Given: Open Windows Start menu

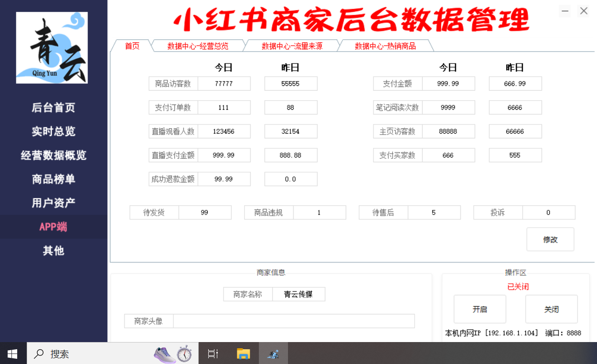Looking at the screenshot, I should click(13, 354).
